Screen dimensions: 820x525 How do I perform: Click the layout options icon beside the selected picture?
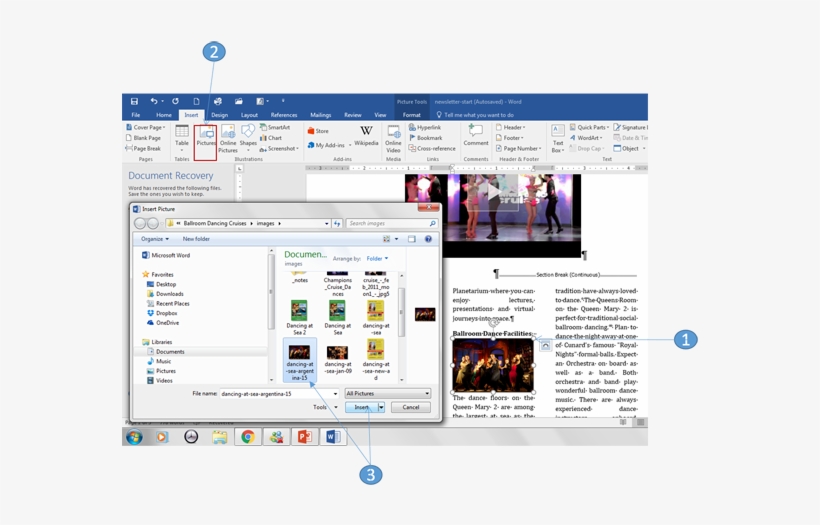[x=545, y=346]
